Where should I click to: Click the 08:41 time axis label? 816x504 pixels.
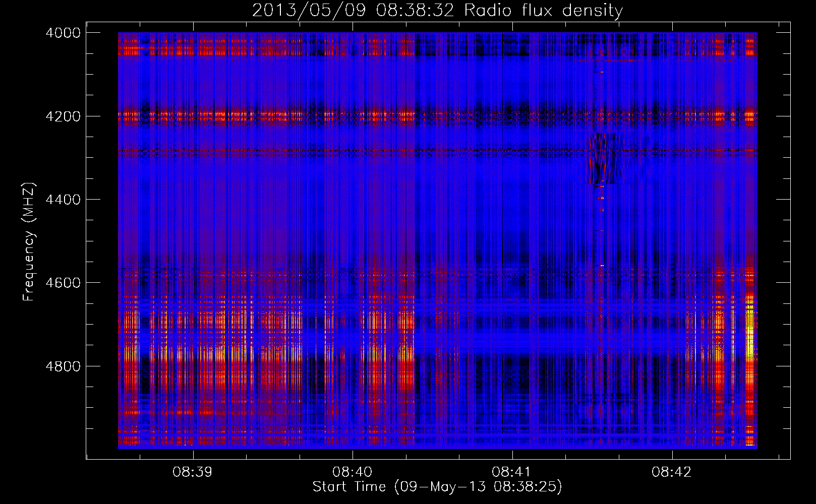(511, 472)
